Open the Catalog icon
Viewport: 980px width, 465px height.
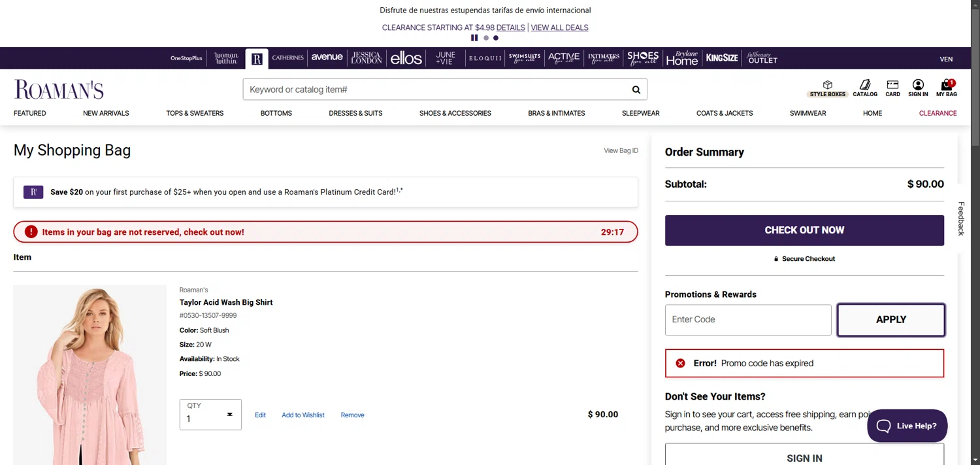point(865,88)
